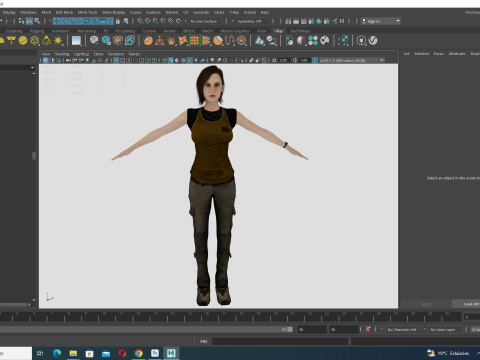Open the viewport Panels menu
The image size is (480, 360).
134,54
